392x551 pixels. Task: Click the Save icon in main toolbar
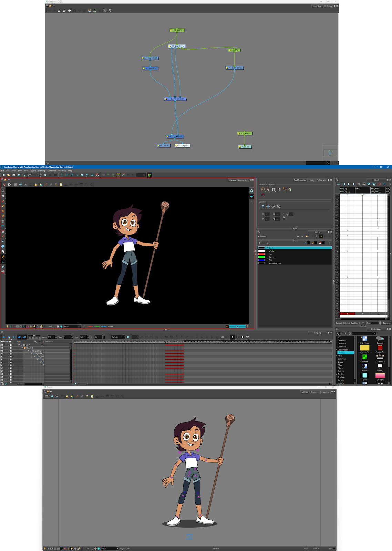14,175
